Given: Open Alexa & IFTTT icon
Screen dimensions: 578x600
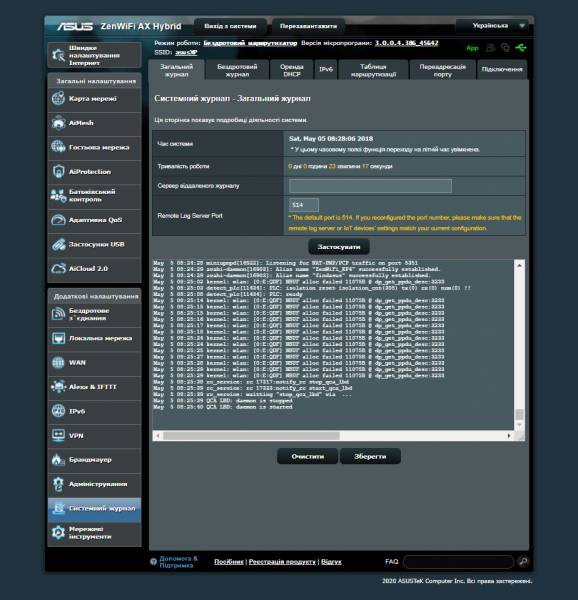Looking at the screenshot, I should coord(58,387).
